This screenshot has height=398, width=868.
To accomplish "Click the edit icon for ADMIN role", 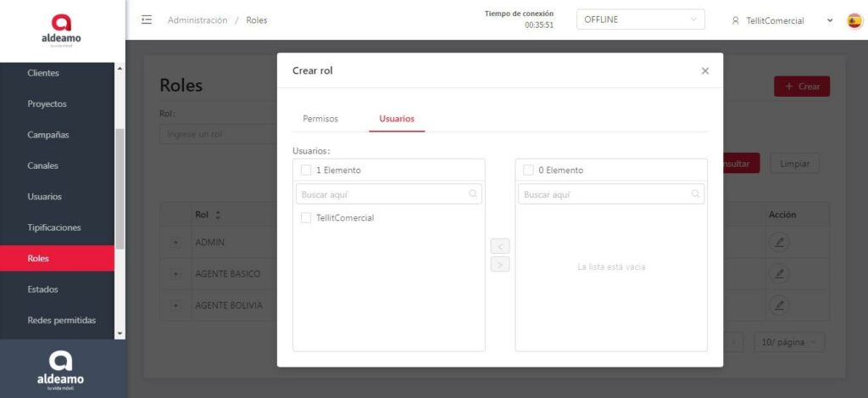I will pyautogui.click(x=778, y=243).
